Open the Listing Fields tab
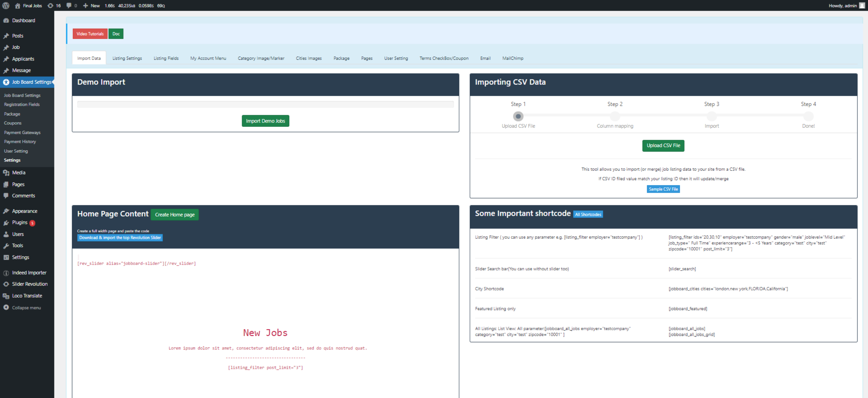 (166, 58)
